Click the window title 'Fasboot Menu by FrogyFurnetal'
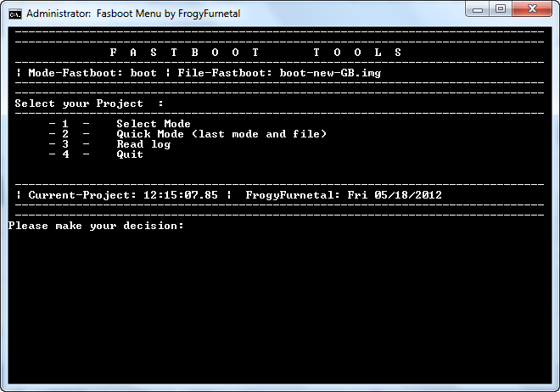The width and height of the screenshot is (560, 392). [x=168, y=14]
